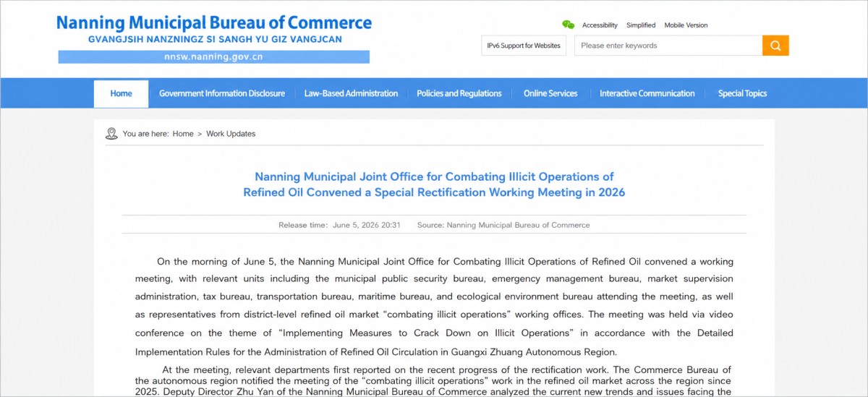868x397 pixels.
Task: Open the Mobile Version link
Action: (x=686, y=25)
